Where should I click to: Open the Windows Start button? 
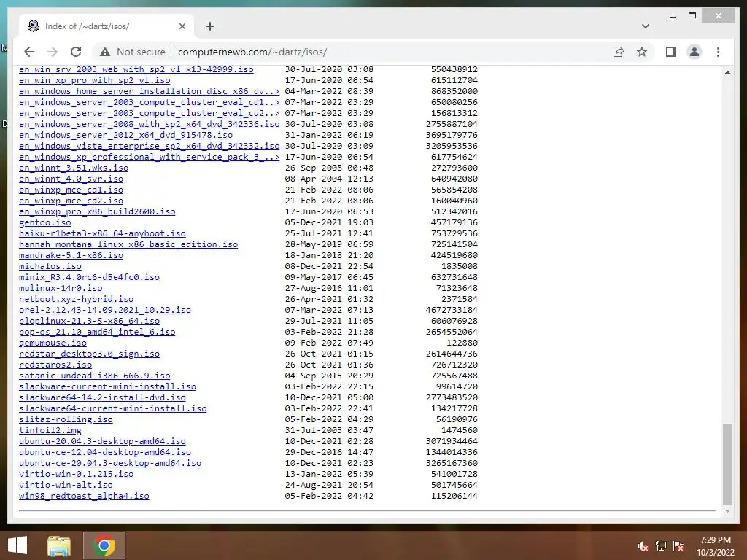18,545
